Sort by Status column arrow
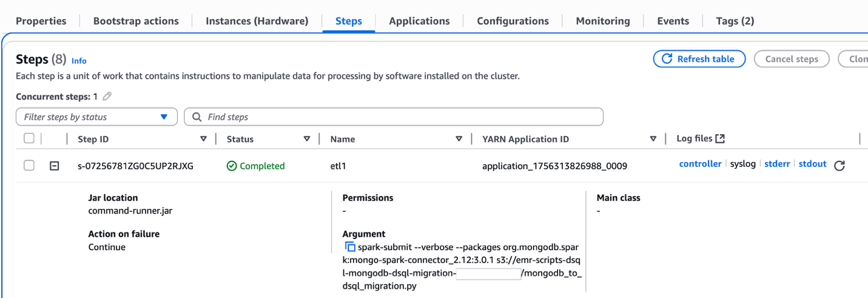The width and height of the screenshot is (868, 298). [x=307, y=139]
